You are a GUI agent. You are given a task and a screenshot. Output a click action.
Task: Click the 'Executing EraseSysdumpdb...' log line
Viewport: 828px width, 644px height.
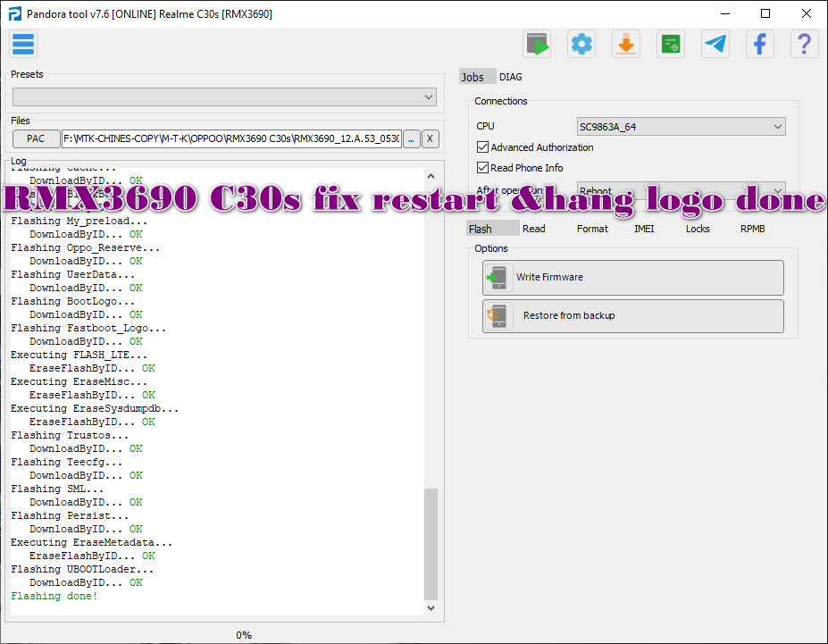tap(95, 408)
